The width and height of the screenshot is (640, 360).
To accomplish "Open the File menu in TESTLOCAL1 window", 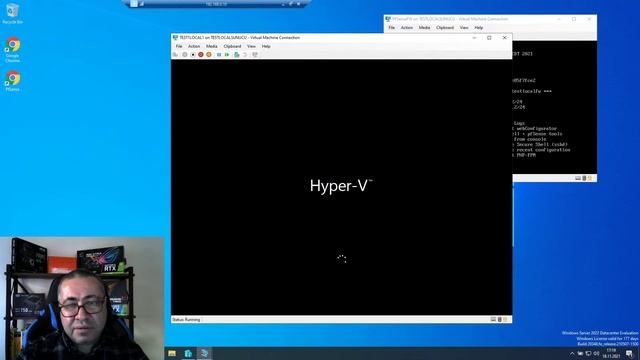I will (179, 47).
